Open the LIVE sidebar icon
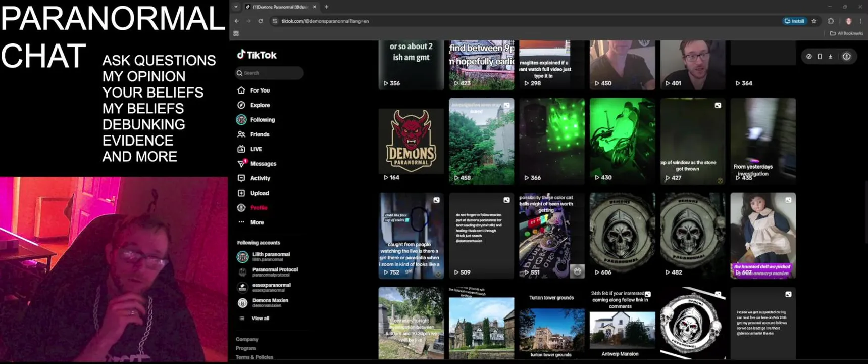Image resolution: width=868 pixels, height=364 pixels. [241, 149]
